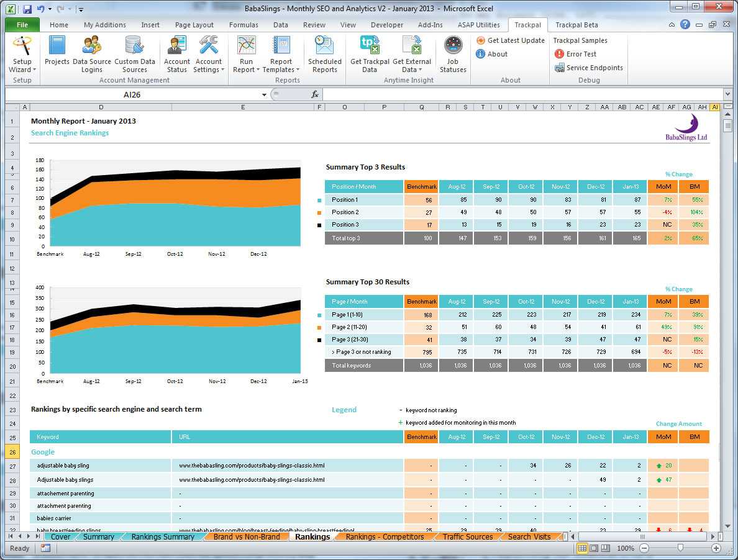Image resolution: width=738 pixels, height=560 pixels.
Task: Expand the Name Box dropdown
Action: 264,95
